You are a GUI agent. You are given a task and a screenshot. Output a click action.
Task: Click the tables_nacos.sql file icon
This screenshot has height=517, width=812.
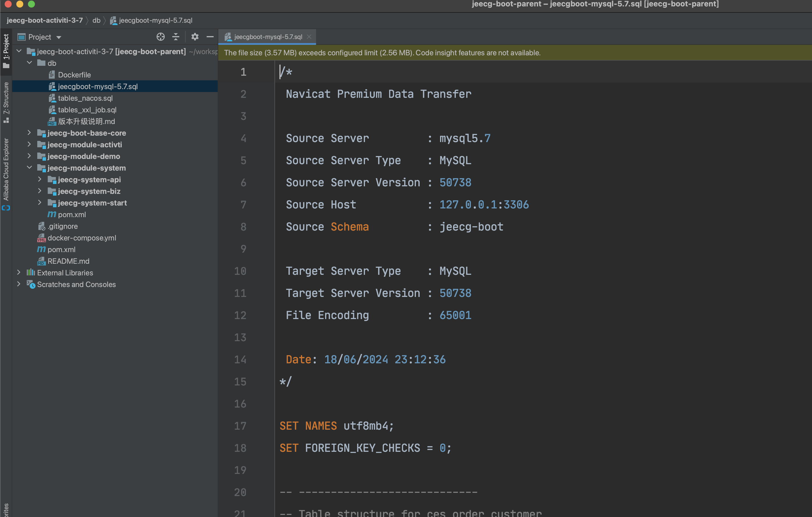52,98
